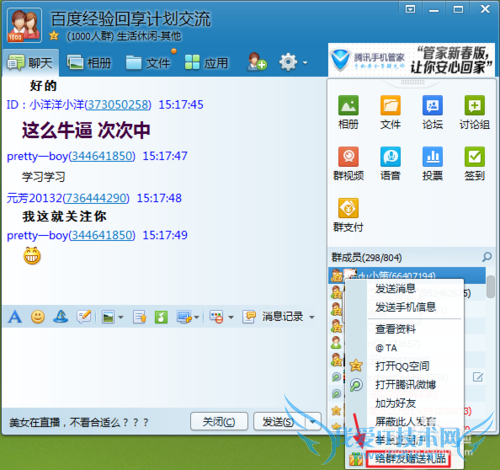Click the group avatar picture
This screenshot has height=470, width=500.
pyautogui.click(x=24, y=25)
